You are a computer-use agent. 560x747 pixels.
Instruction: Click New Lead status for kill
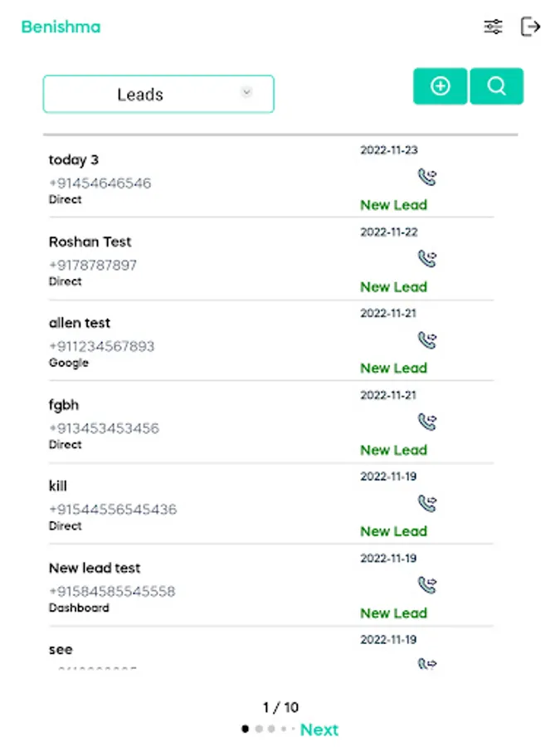[393, 531]
